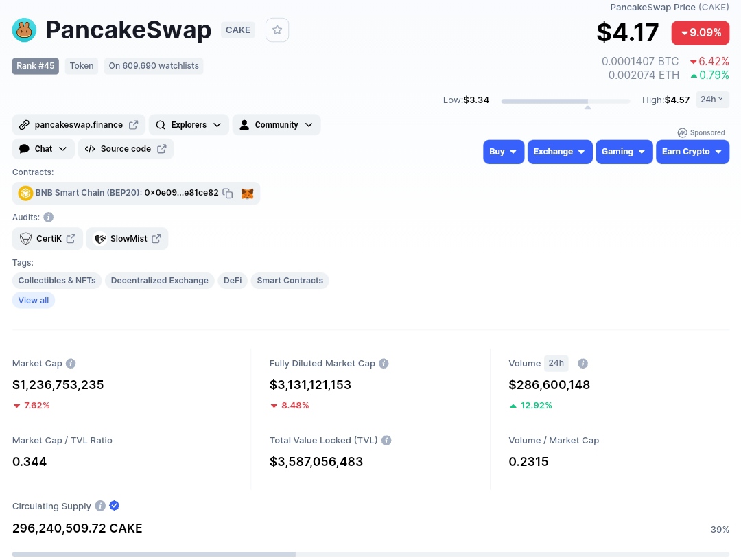
Task: Click the Audits info icon
Action: pos(49,217)
